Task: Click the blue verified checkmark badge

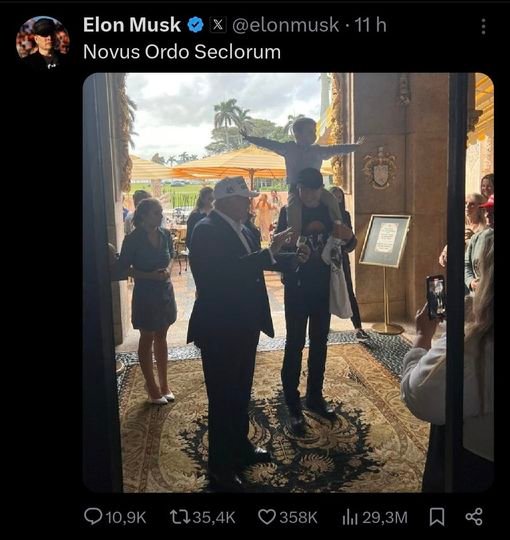Action: tap(196, 25)
